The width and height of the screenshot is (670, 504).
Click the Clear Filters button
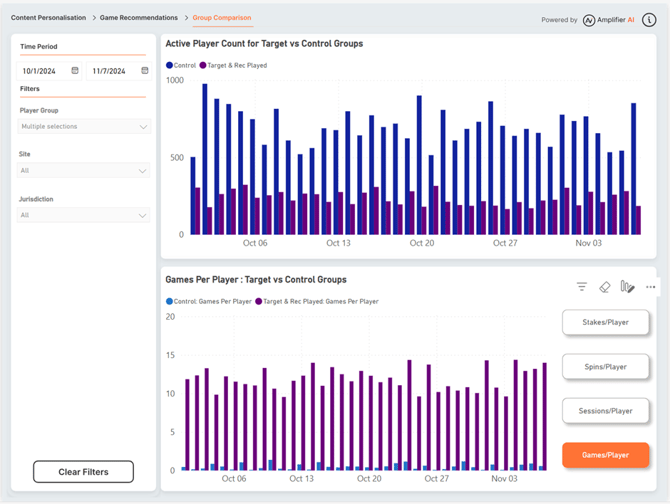click(x=83, y=471)
